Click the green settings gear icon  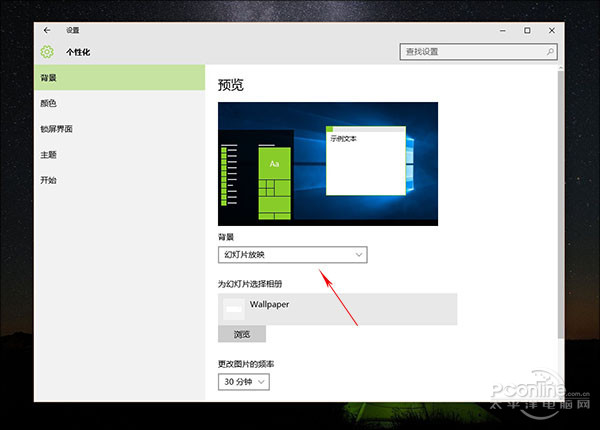pos(47,52)
